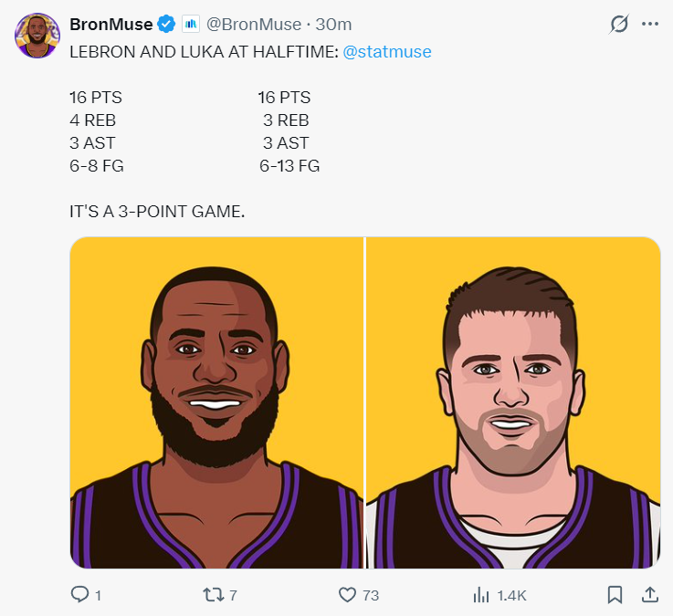
Task: Open the three-dot More options menu
Action: [650, 25]
